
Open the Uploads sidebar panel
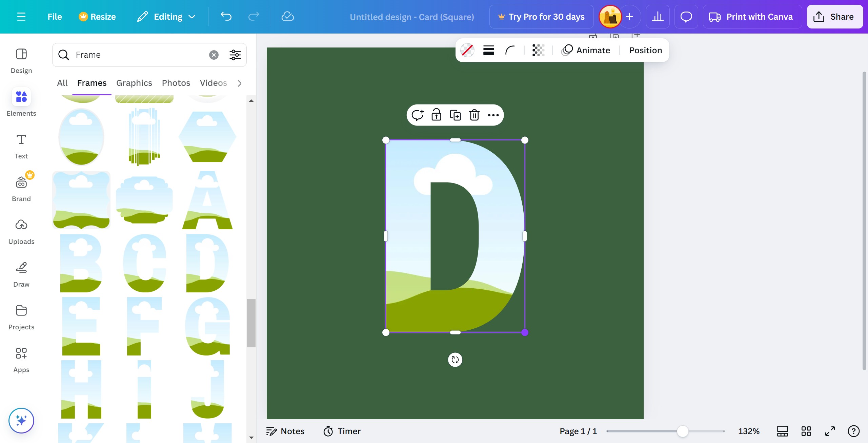point(21,232)
